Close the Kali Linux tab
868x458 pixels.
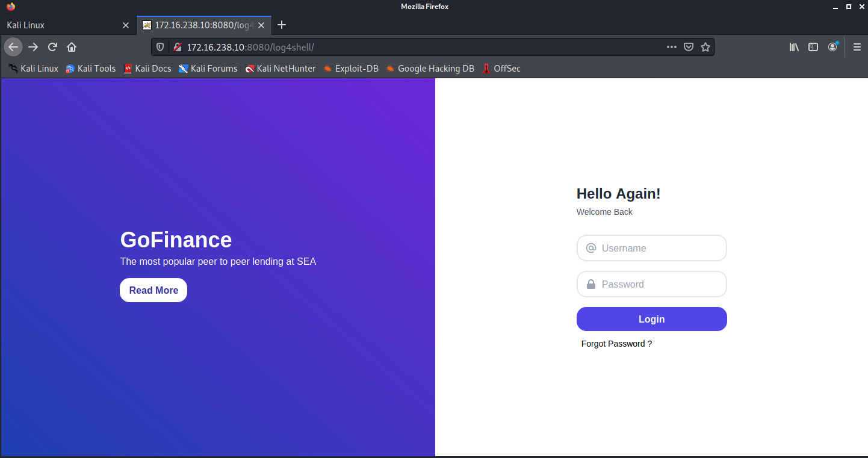(x=126, y=25)
